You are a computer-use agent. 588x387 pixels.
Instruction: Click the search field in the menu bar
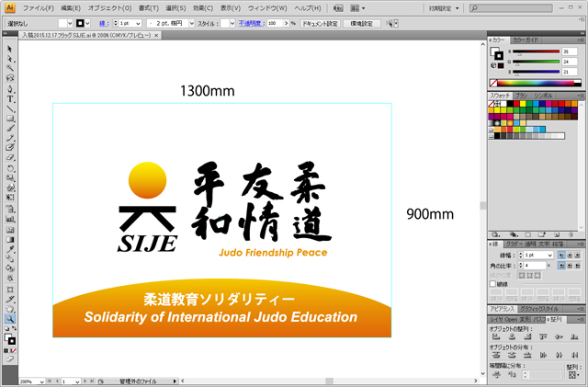tap(511, 8)
